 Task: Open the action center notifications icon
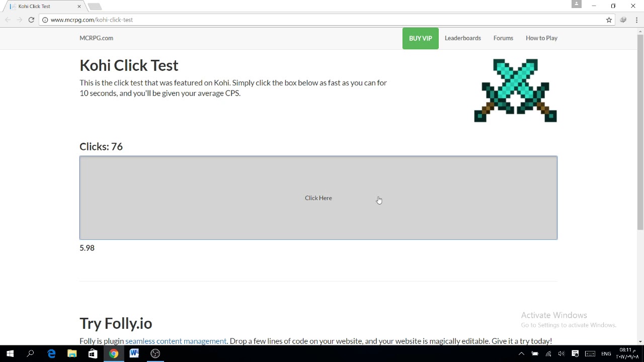[575, 354]
